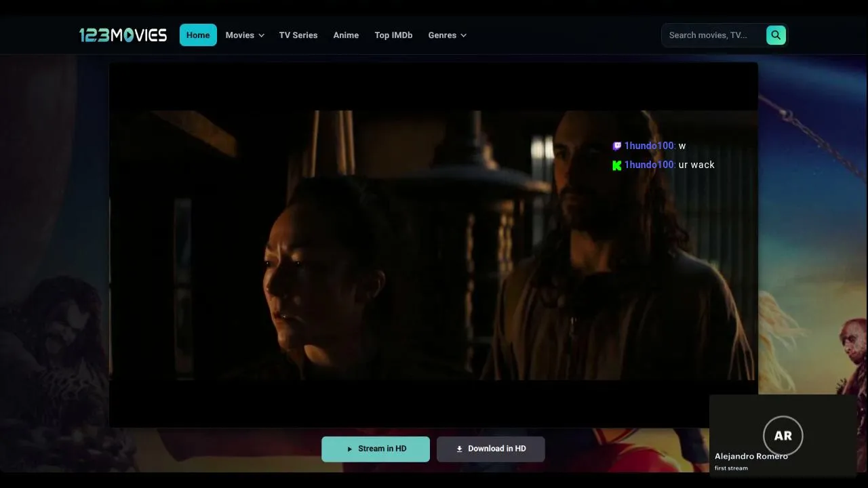Screen dimensions: 868x488
Task: Open the Top IMDb list
Action: 393,35
